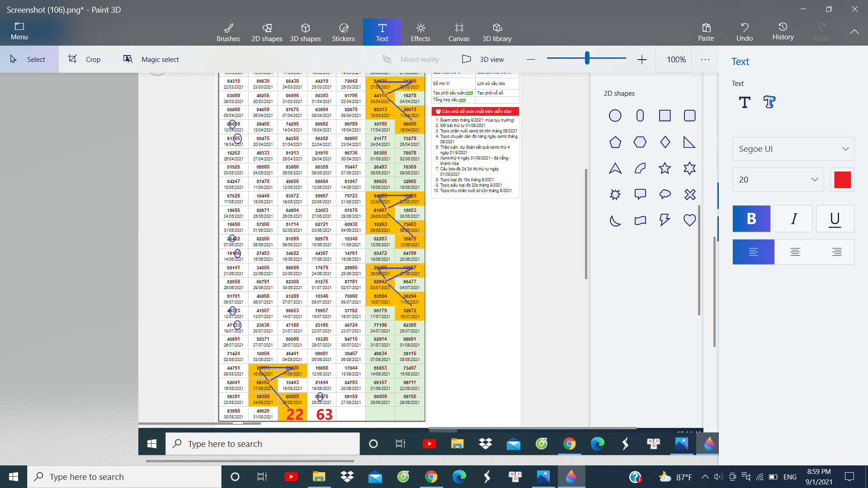
Task: Select the diamond shape
Action: click(665, 142)
